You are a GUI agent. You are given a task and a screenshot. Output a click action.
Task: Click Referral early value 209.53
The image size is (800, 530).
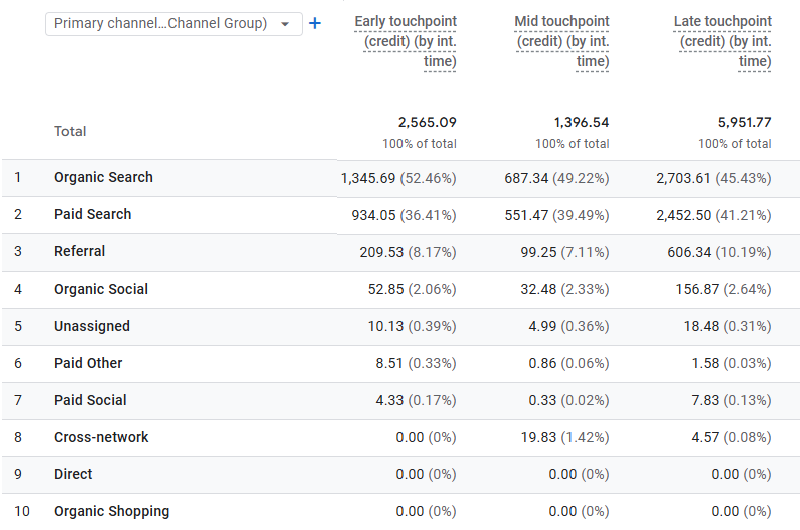[x=382, y=253]
